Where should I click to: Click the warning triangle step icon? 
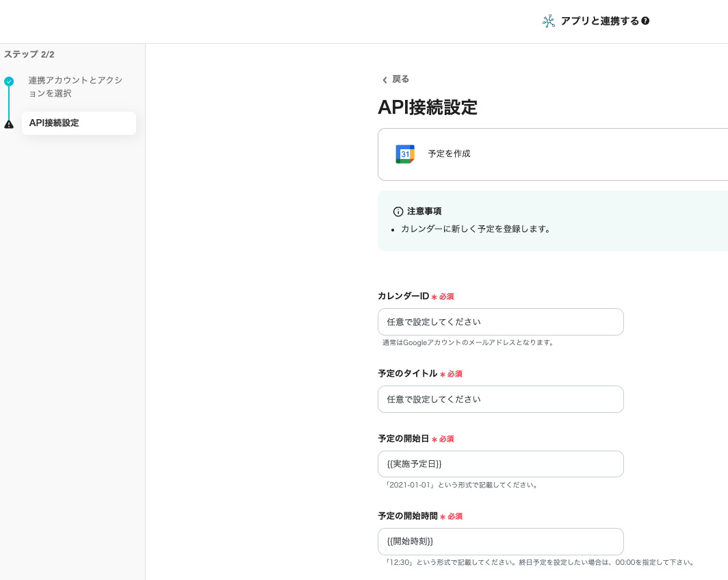9,124
